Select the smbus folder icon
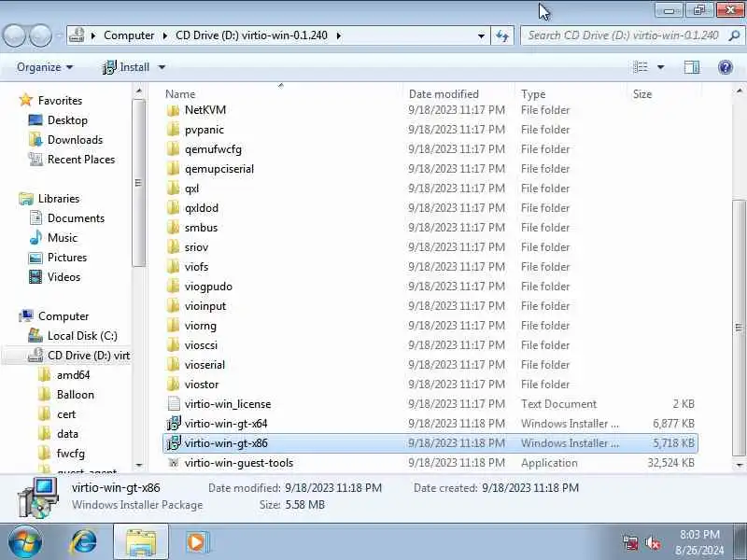The width and height of the screenshot is (747, 560). (174, 227)
